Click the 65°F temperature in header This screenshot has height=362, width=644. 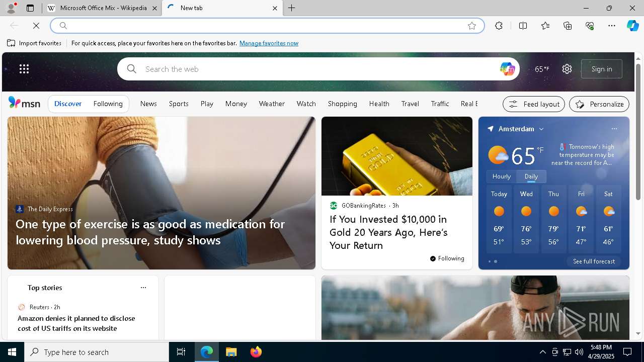pos(542,69)
